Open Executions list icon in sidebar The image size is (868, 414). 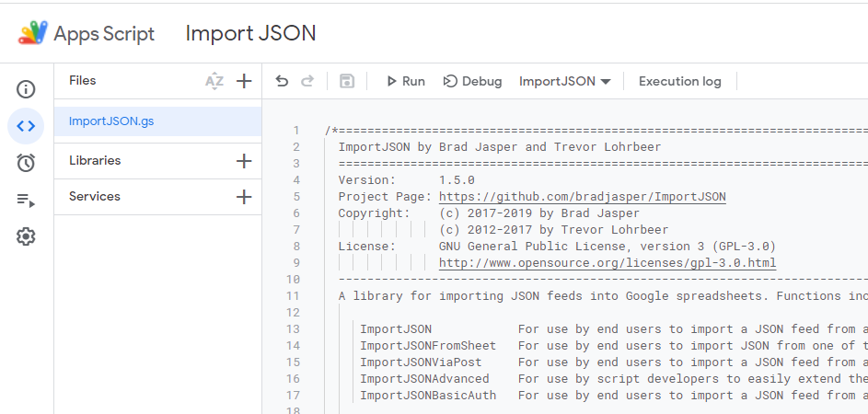coord(26,200)
